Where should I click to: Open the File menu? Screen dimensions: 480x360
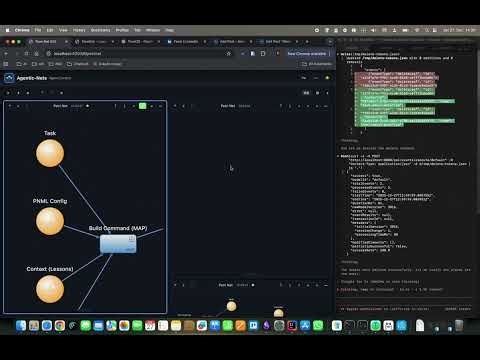pos(38,30)
